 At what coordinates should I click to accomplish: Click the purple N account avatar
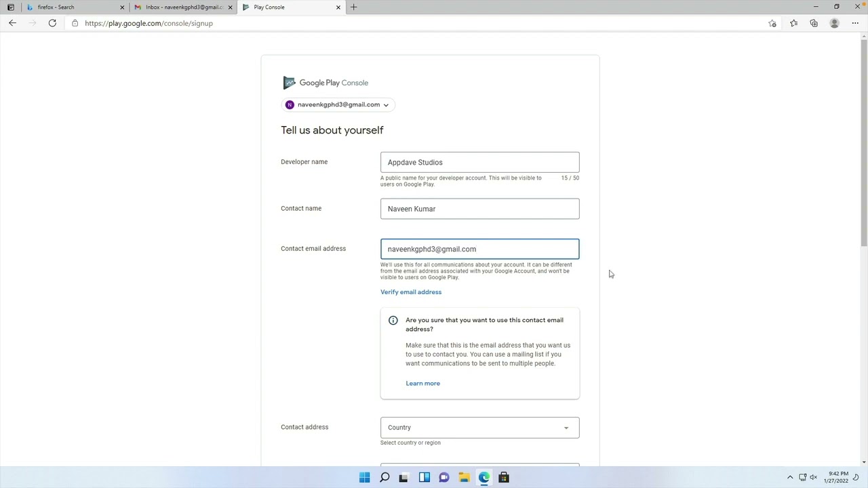[290, 104]
